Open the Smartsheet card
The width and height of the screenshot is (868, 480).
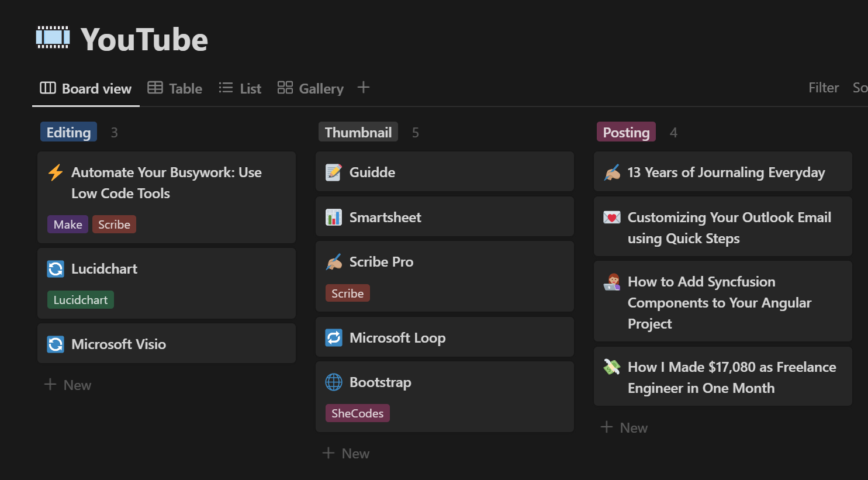pos(445,217)
